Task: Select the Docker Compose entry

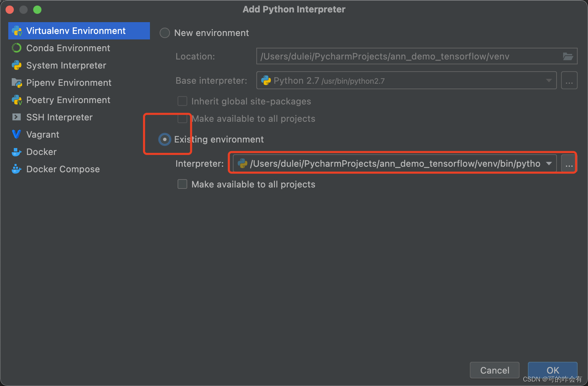Action: tap(79, 169)
